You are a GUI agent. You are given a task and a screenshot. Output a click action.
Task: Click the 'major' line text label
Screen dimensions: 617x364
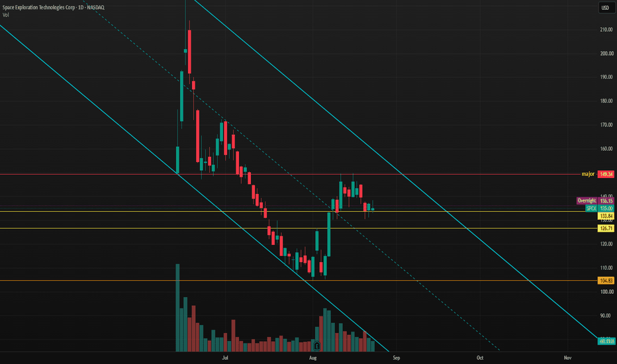588,174
